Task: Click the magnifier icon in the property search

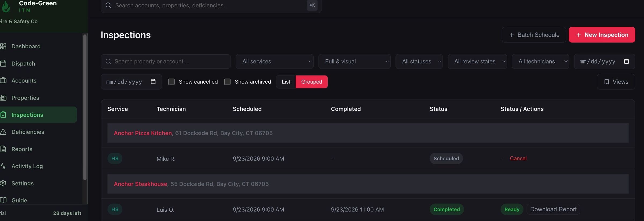Action: [108, 62]
